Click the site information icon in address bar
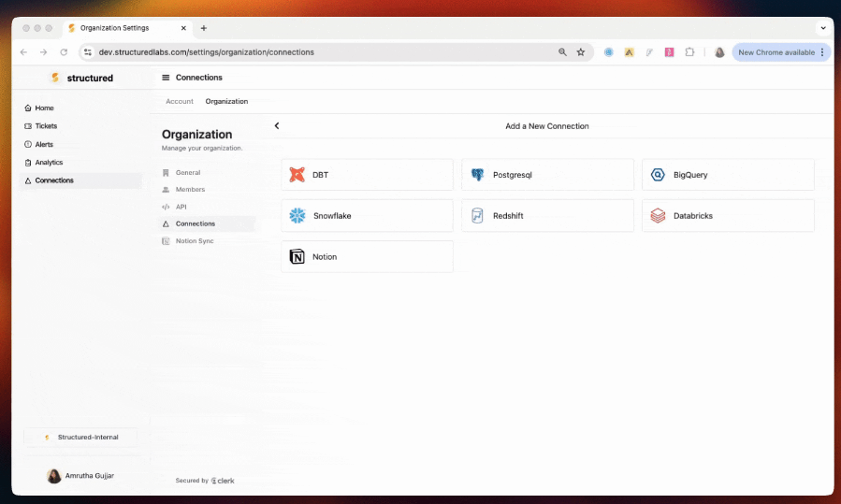 88,52
